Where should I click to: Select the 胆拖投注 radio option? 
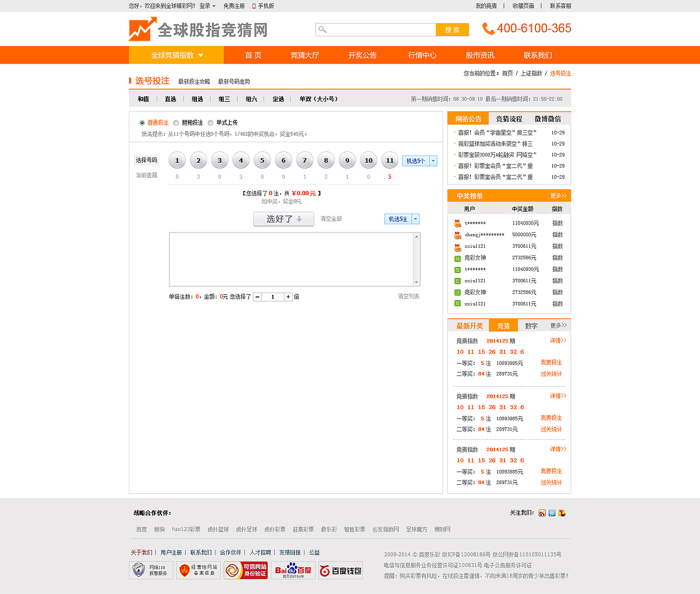click(x=176, y=123)
